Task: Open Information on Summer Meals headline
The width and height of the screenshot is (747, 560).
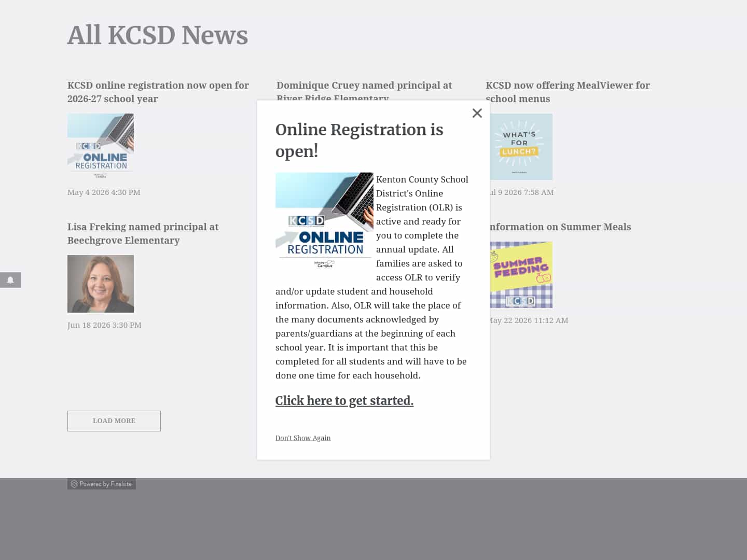Action: (x=560, y=227)
